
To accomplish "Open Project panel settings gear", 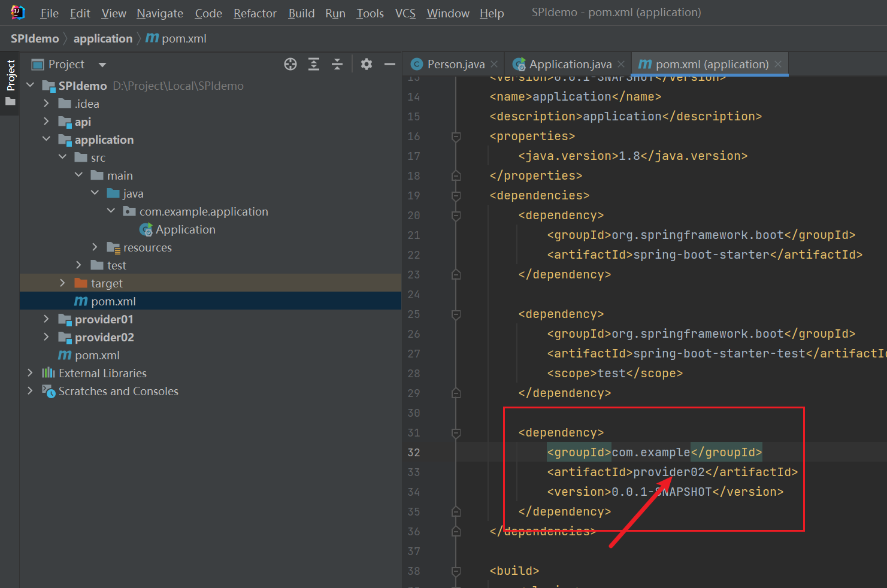I will point(367,64).
